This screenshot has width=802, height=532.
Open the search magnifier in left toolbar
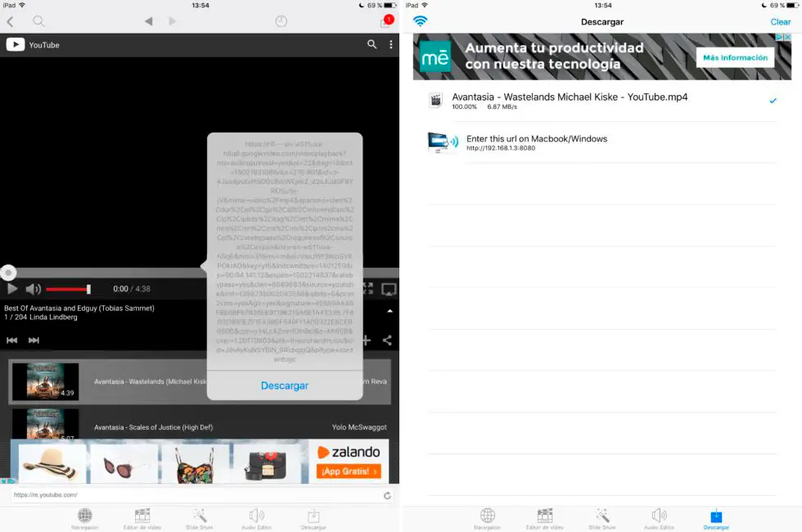click(x=38, y=21)
